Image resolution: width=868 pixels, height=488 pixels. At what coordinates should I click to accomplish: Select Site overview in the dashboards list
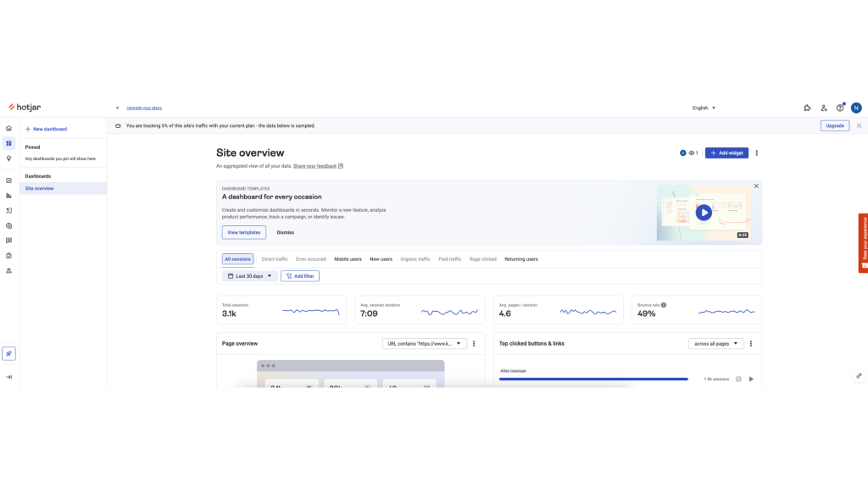pos(63,189)
